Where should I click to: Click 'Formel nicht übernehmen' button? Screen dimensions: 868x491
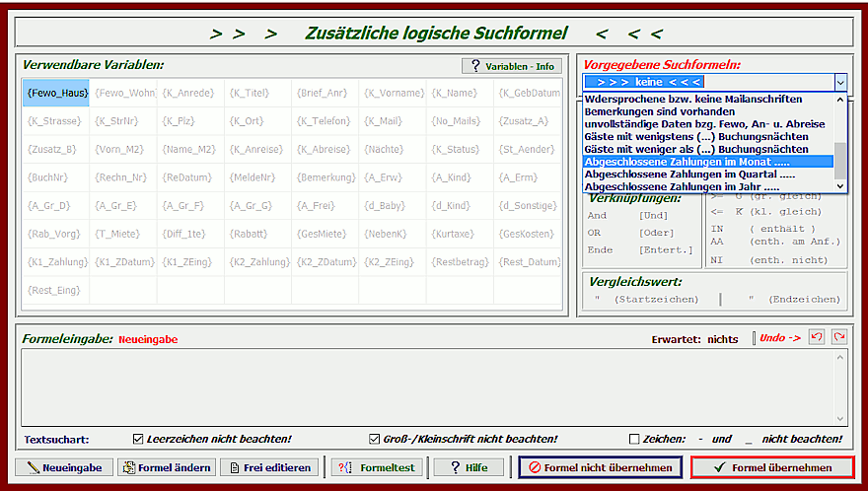pos(600,467)
